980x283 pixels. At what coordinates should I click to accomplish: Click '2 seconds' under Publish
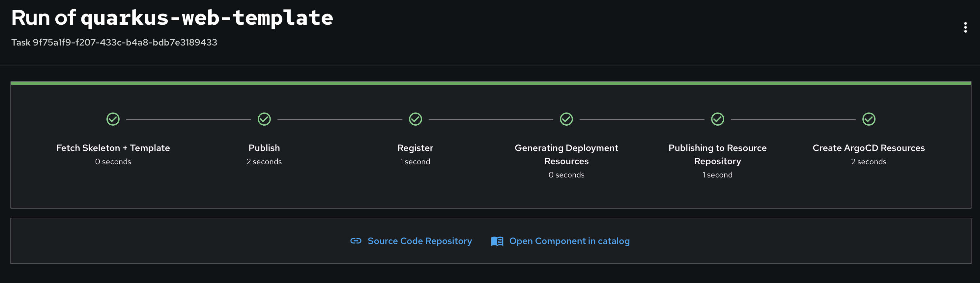click(x=264, y=162)
